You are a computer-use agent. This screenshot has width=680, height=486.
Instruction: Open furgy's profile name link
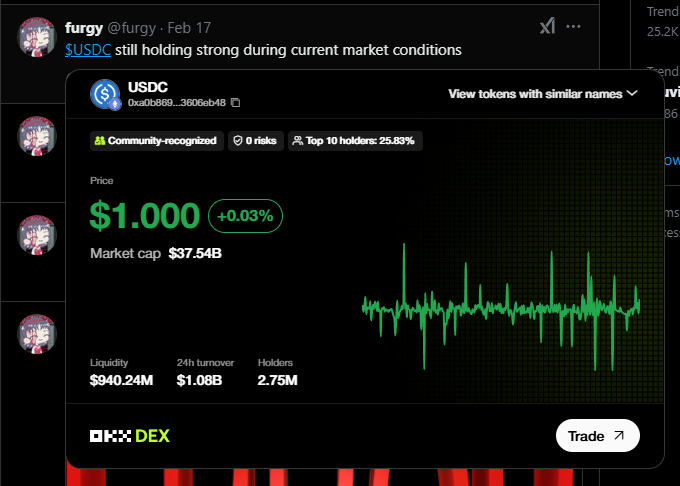click(x=84, y=28)
